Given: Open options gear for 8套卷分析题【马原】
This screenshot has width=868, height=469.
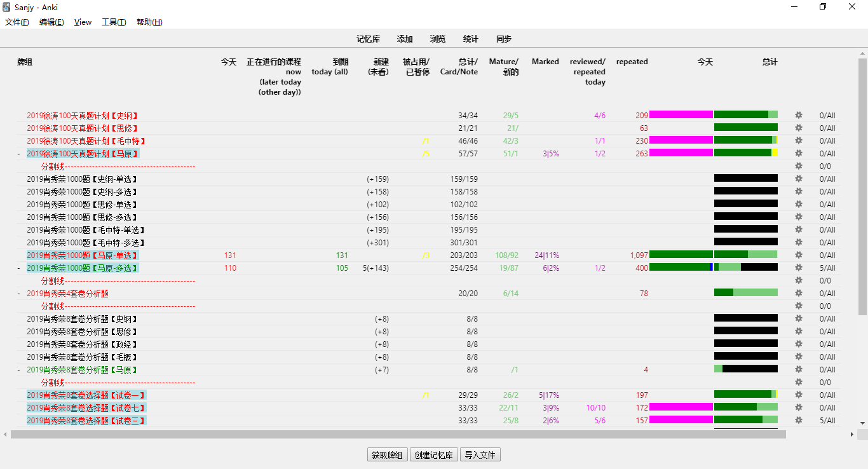Looking at the screenshot, I should click(799, 369).
